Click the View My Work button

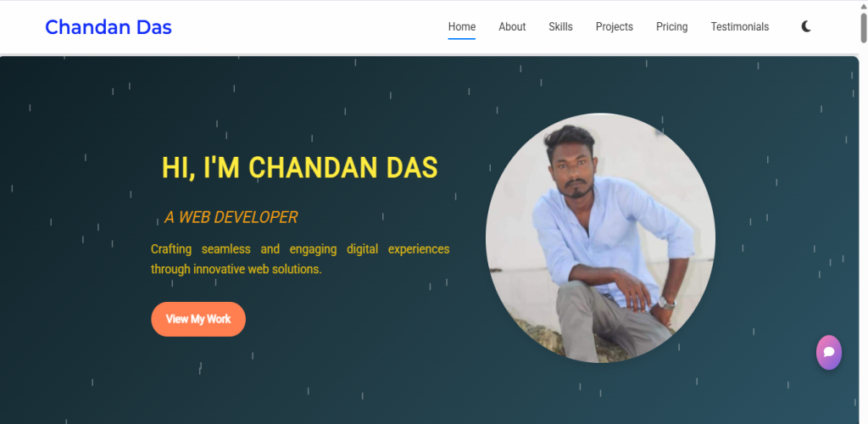click(x=198, y=319)
